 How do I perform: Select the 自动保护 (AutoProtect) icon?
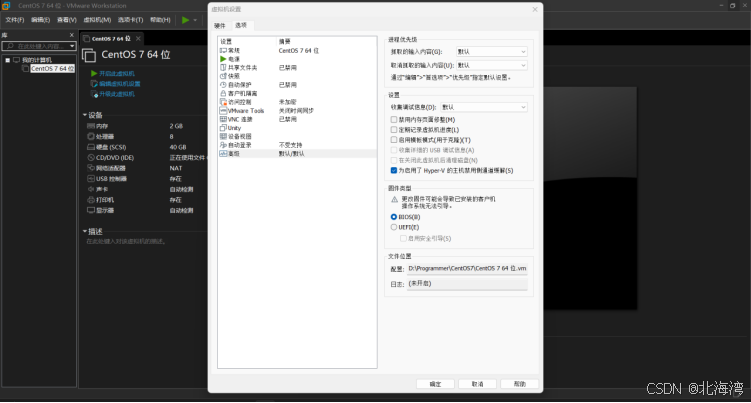click(x=223, y=85)
